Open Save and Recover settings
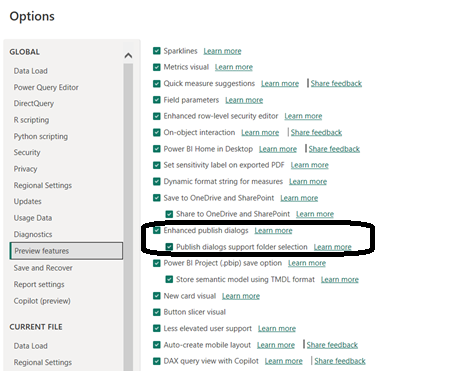Screen dimensions: 454x371 (43, 268)
